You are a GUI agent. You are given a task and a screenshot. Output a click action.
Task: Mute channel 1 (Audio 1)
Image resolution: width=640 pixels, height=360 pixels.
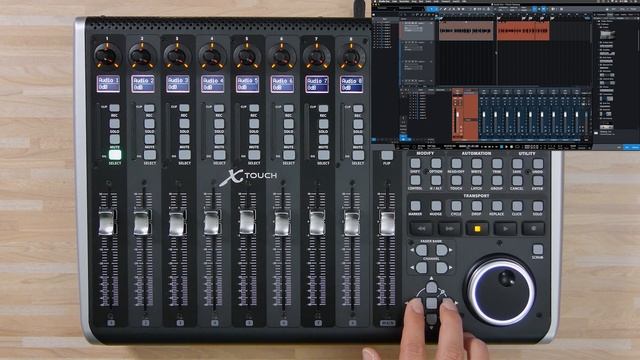point(115,139)
